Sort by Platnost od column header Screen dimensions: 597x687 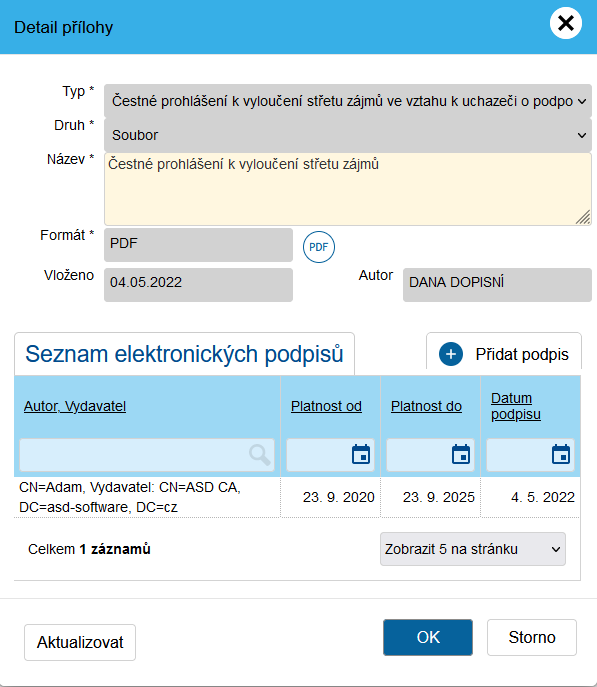click(x=326, y=406)
